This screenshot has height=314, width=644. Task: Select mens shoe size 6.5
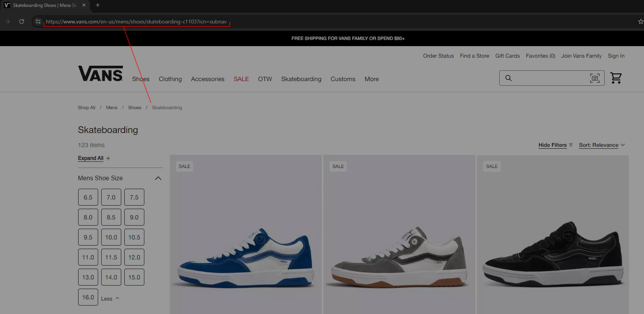(88, 198)
